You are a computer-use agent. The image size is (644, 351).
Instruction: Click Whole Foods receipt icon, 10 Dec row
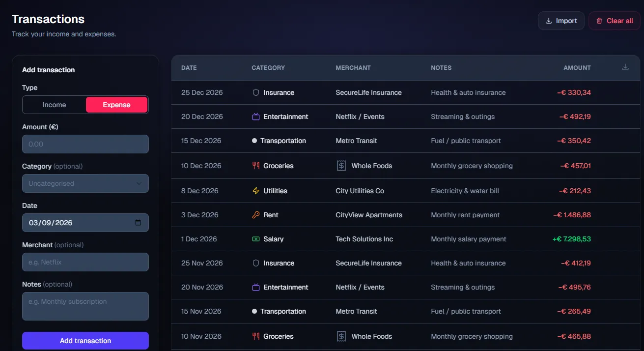341,166
